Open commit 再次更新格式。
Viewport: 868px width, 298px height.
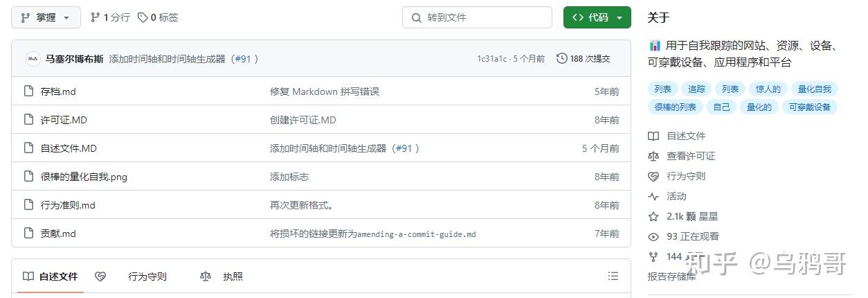[302, 205]
